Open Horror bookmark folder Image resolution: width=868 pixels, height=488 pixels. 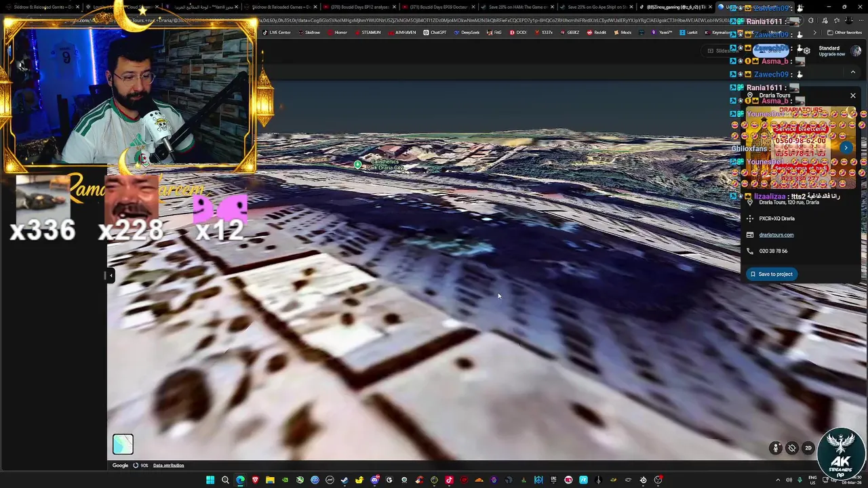click(338, 33)
